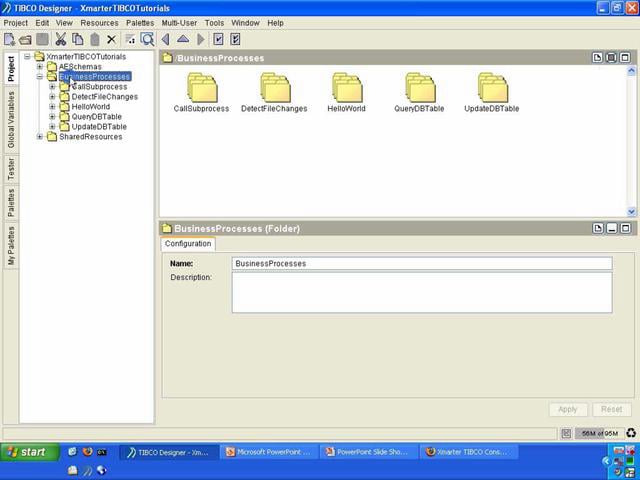This screenshot has width=640, height=480.
Task: Open the HelloWorld folder in design panel
Action: pyautogui.click(x=347, y=93)
